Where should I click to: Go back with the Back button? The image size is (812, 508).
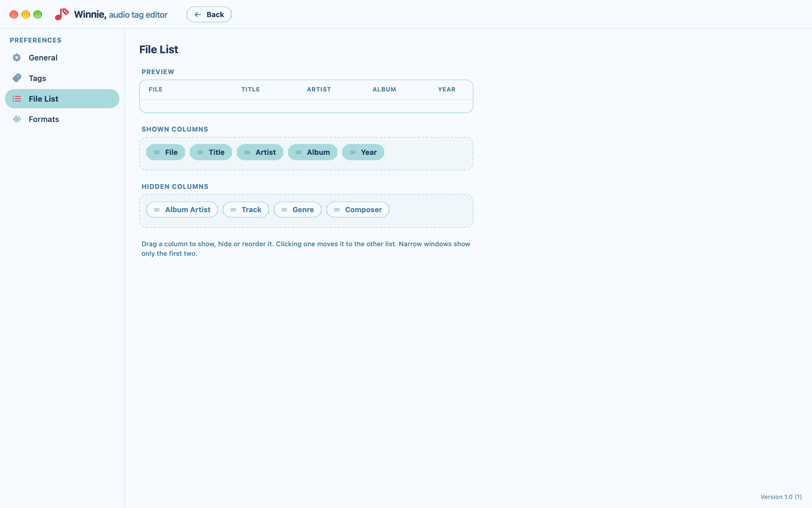pos(209,15)
